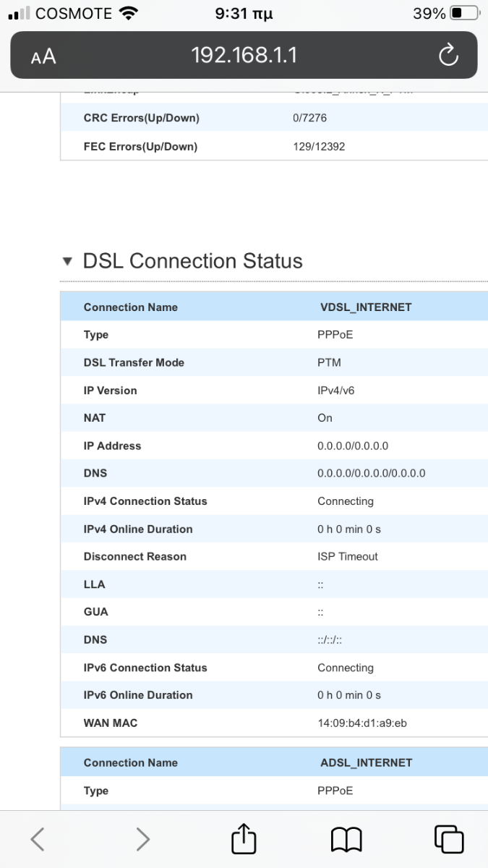Tap the CRC Errors value 0/7276
The image size is (488, 868).
310,118
